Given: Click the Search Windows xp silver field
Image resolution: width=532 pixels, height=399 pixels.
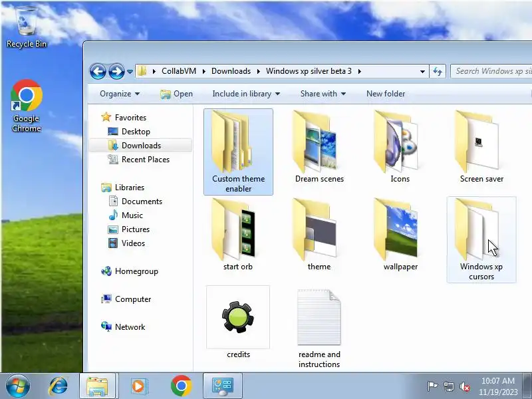Looking at the screenshot, I should 491,71.
